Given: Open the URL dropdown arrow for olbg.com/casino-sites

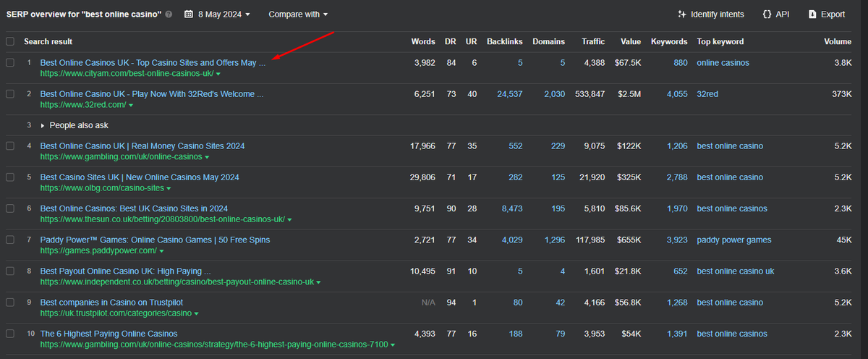Looking at the screenshot, I should pyautogui.click(x=169, y=188).
